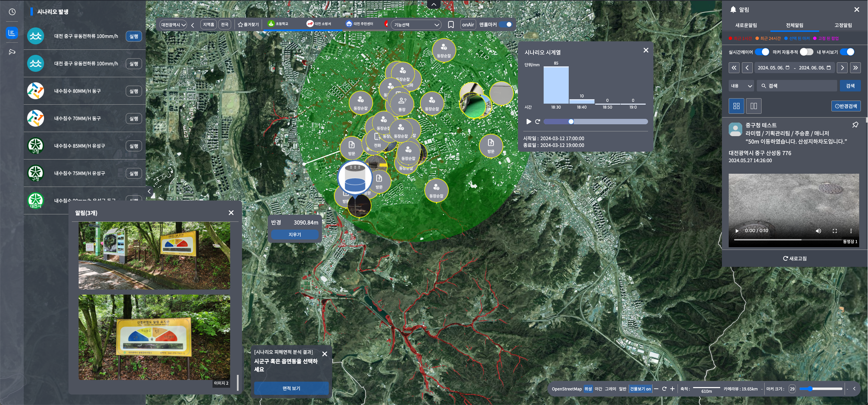The image size is (868, 405).
Task: Click the 검색 search button
Action: (x=850, y=86)
